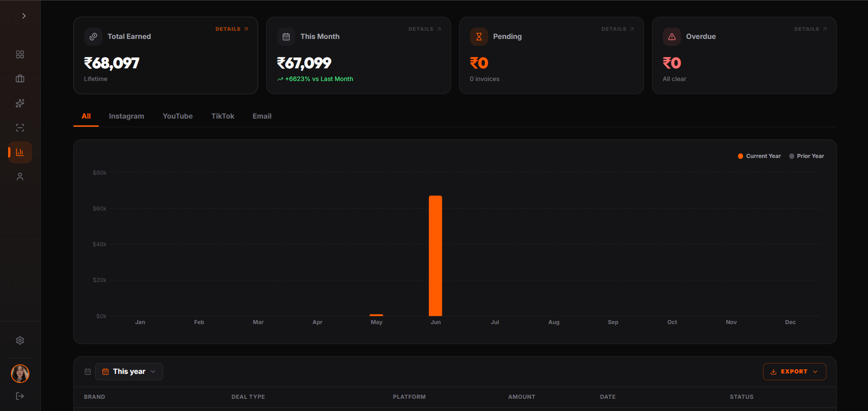The height and width of the screenshot is (411, 868).
Task: Switch to the TikTok tab
Action: click(x=223, y=116)
